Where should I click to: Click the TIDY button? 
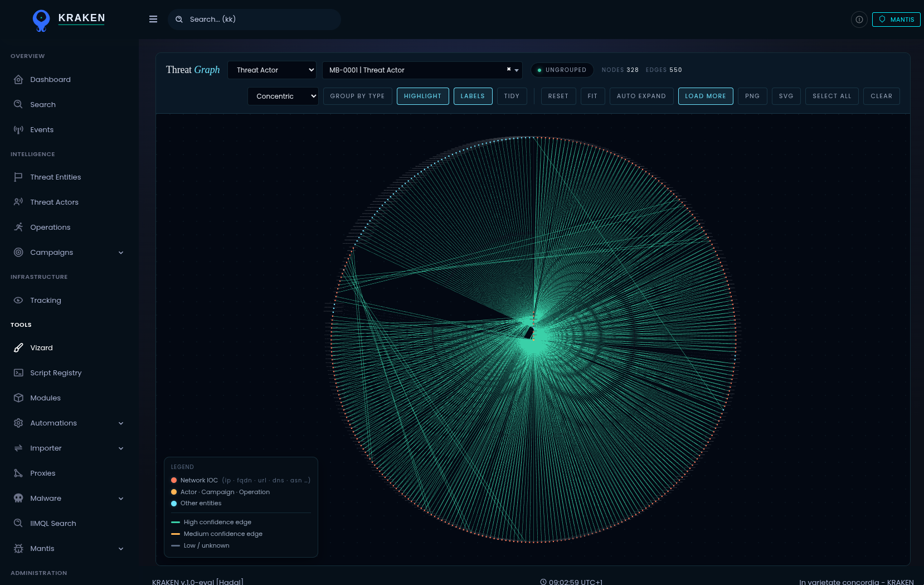512,96
